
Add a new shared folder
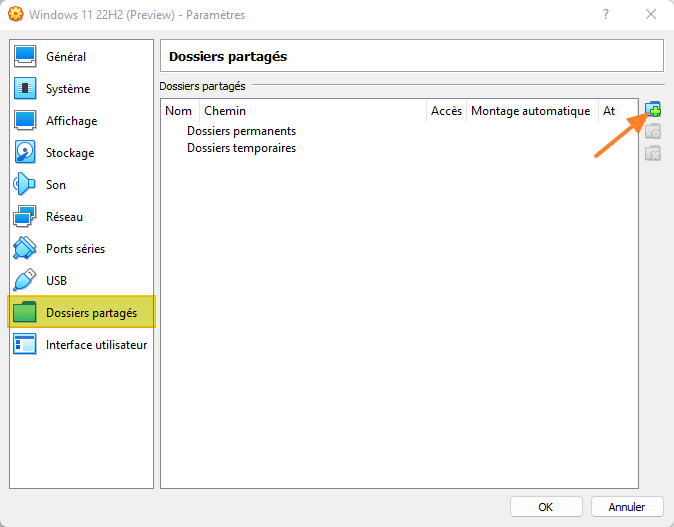tap(653, 110)
